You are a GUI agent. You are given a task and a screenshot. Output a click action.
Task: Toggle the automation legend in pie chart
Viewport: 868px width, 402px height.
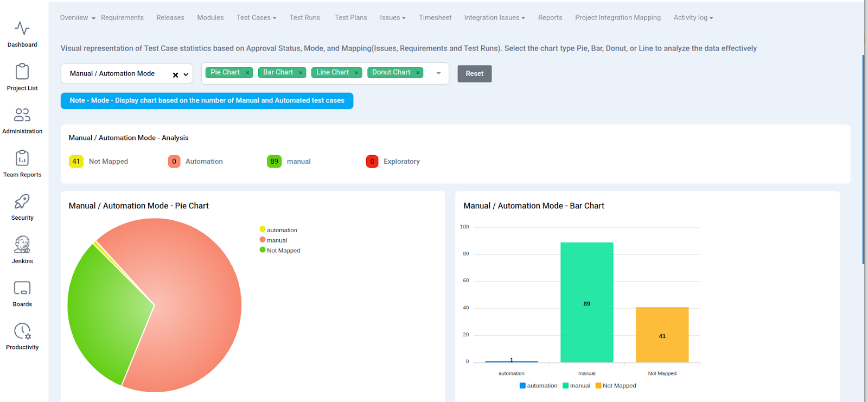point(278,230)
